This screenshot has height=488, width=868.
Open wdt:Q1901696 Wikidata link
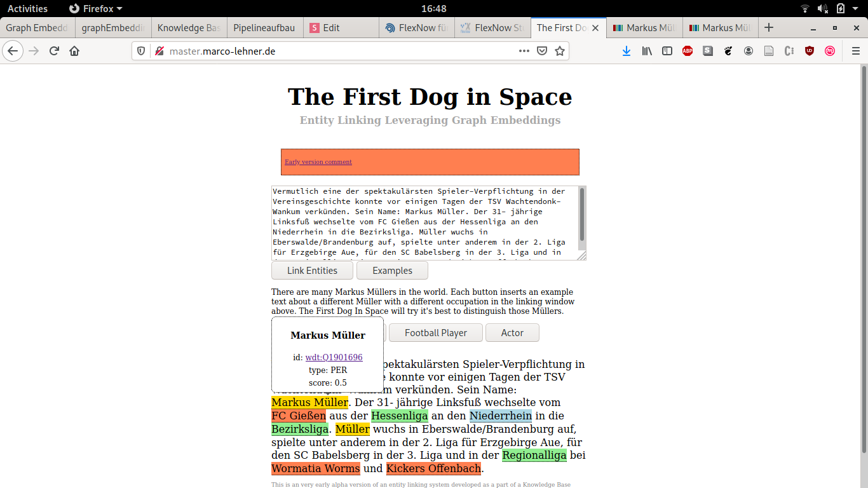pyautogui.click(x=334, y=357)
